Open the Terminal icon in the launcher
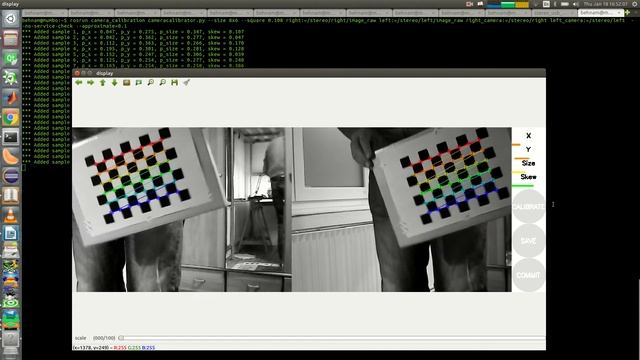The image size is (640, 360). (x=11, y=138)
